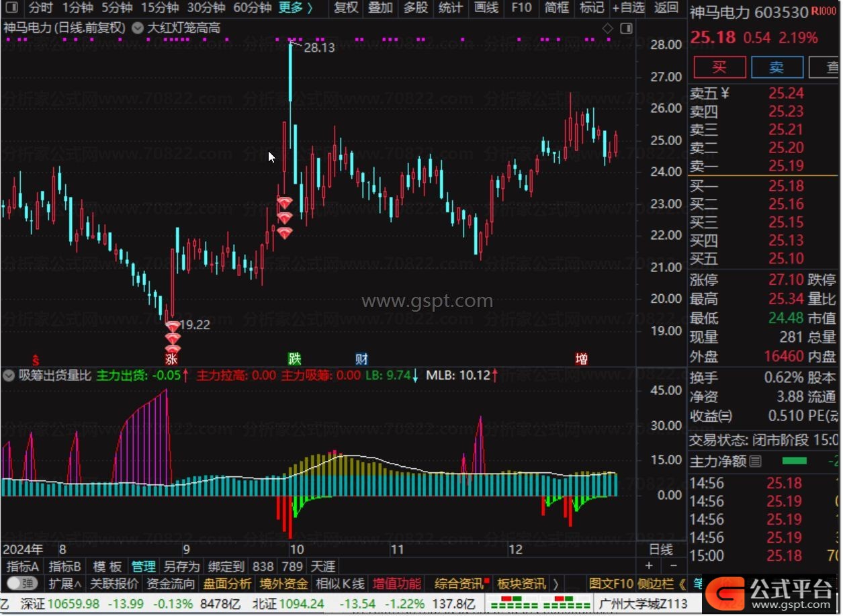The image size is (843, 616).
Task: Open the 统计 statistics tool
Action: tap(451, 8)
